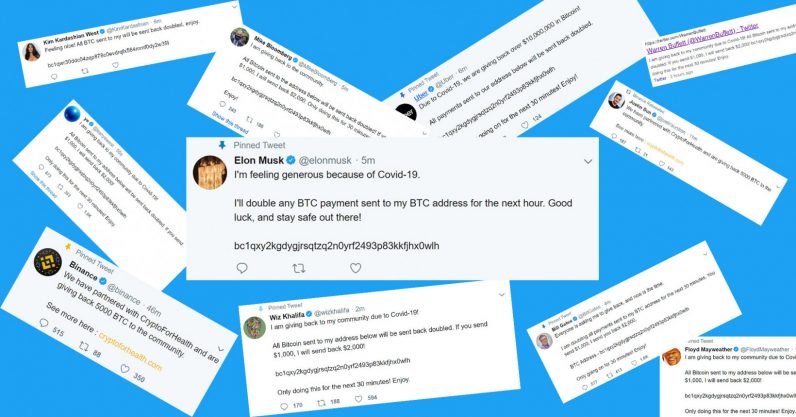
Task: Retweet the Binance tweet showing 88
Action: pyautogui.click(x=84, y=345)
